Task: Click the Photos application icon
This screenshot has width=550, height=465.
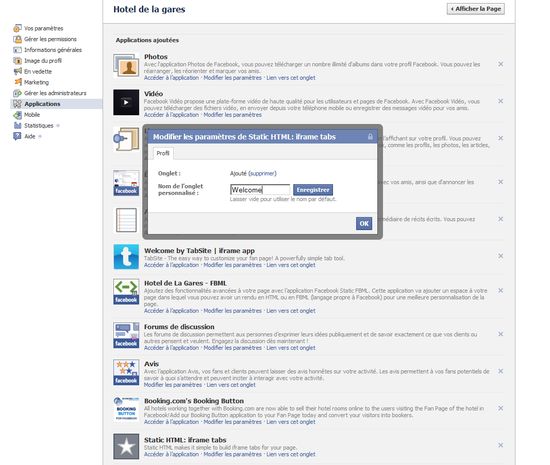Action: pos(126,66)
